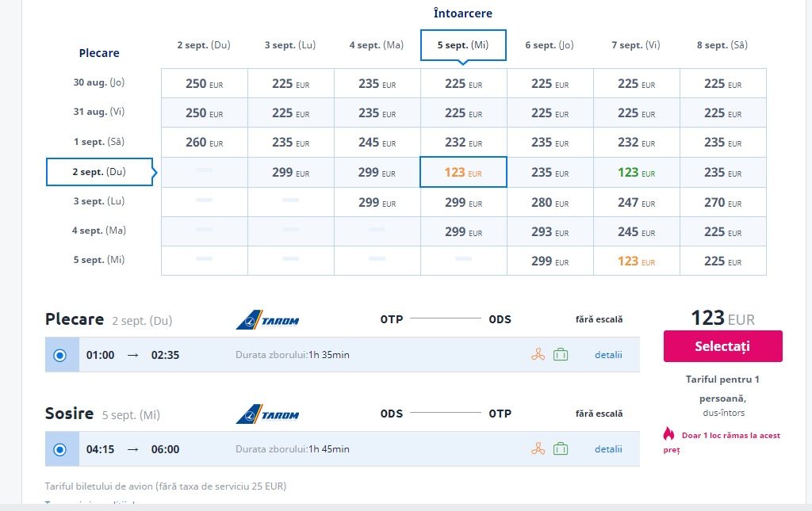Pick 250 EUR fare for 30 aug. departure
The height and width of the screenshot is (511, 812).
pyautogui.click(x=204, y=83)
